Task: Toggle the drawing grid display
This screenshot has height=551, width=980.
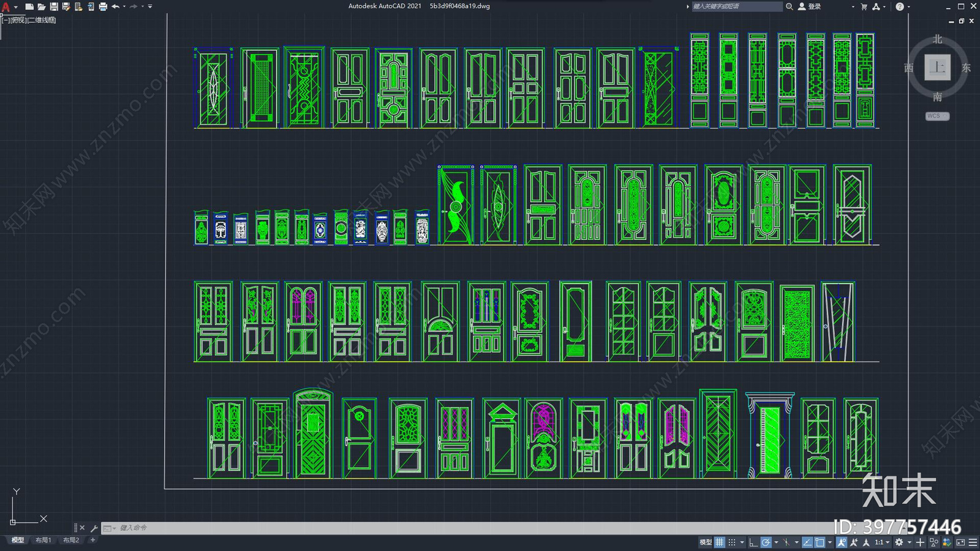Action: tap(720, 542)
